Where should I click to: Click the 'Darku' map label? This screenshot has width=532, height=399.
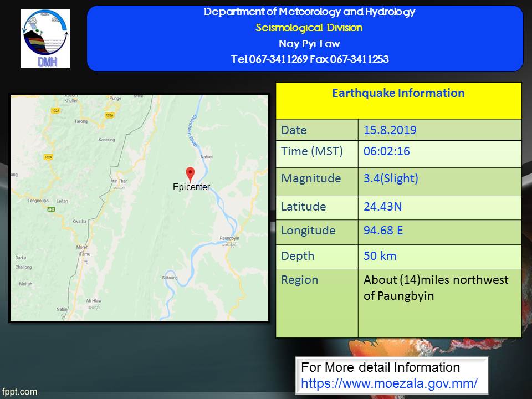[x=21, y=258]
